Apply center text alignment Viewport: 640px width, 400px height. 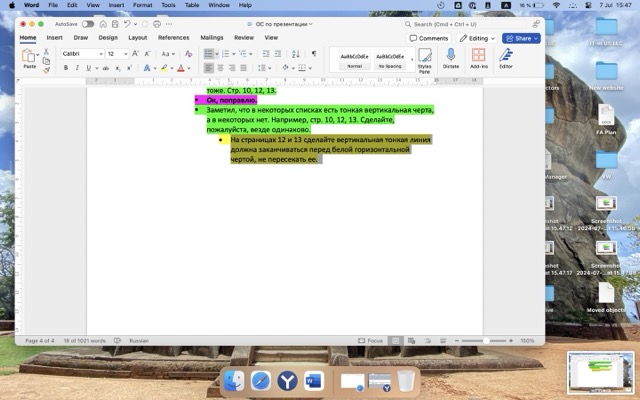coord(223,68)
